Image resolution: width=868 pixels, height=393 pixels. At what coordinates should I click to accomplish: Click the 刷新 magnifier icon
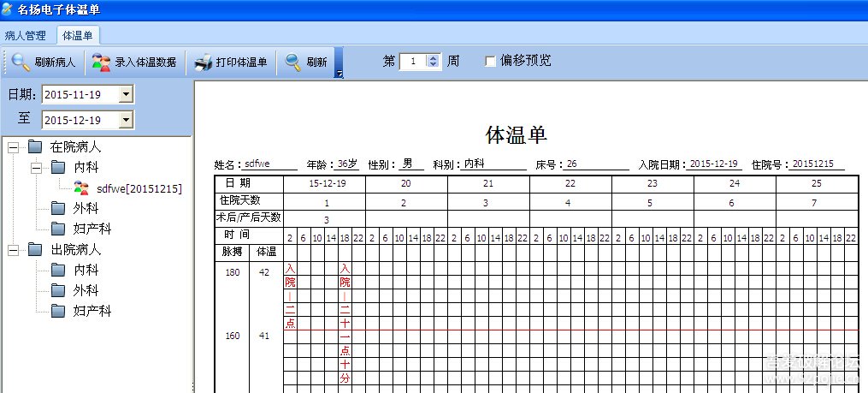tap(292, 63)
